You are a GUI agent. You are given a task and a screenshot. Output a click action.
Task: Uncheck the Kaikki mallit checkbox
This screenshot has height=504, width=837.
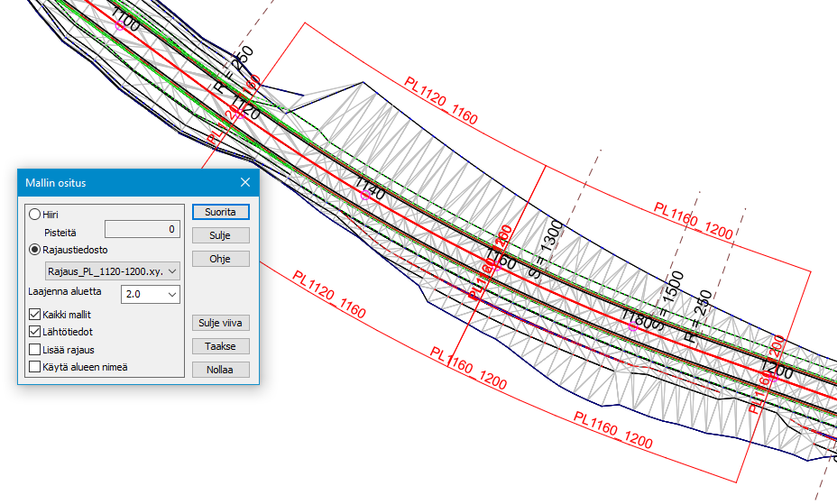35,316
